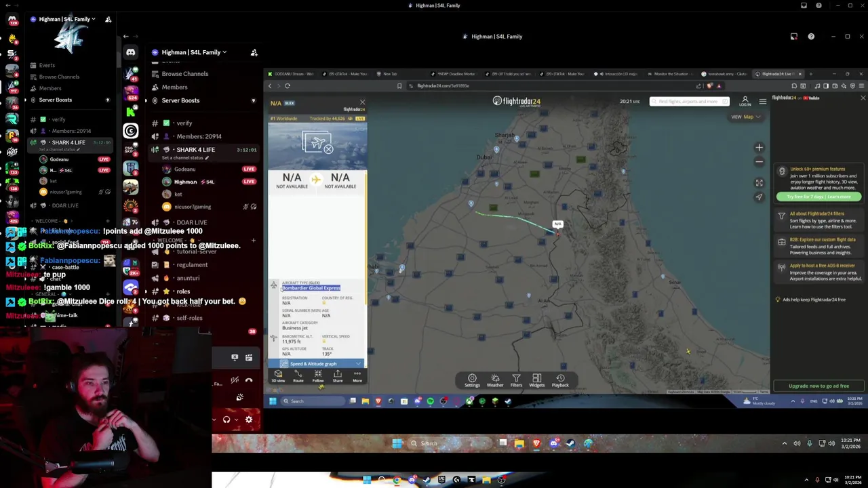This screenshot has height=488, width=868.
Task: Open Members in front Discord window
Action: [174, 87]
